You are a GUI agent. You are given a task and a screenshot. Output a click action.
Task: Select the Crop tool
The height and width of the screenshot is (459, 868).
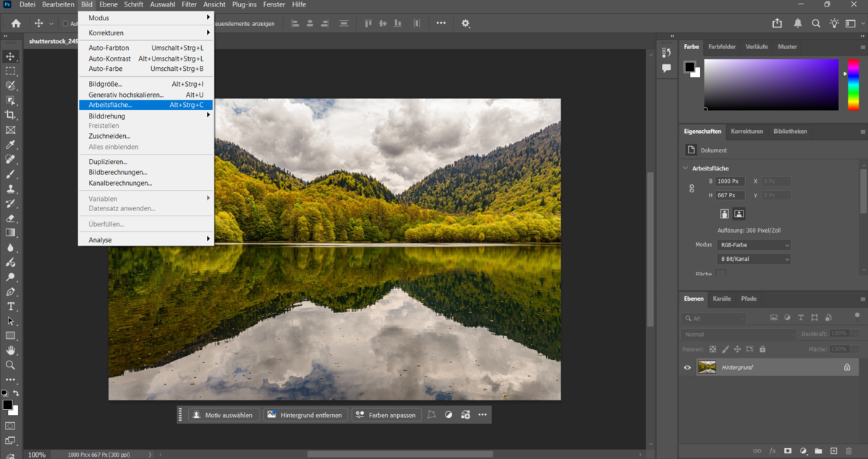tap(10, 114)
